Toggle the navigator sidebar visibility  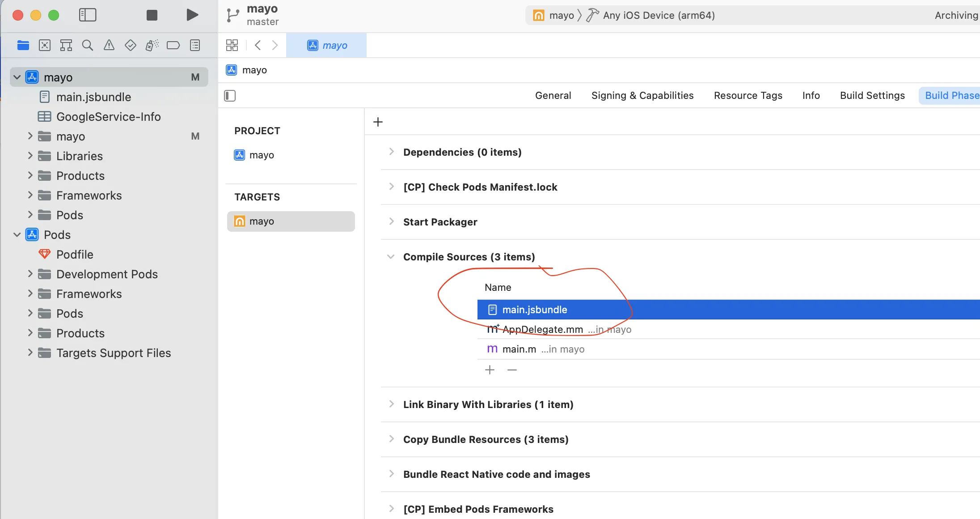pyautogui.click(x=88, y=15)
